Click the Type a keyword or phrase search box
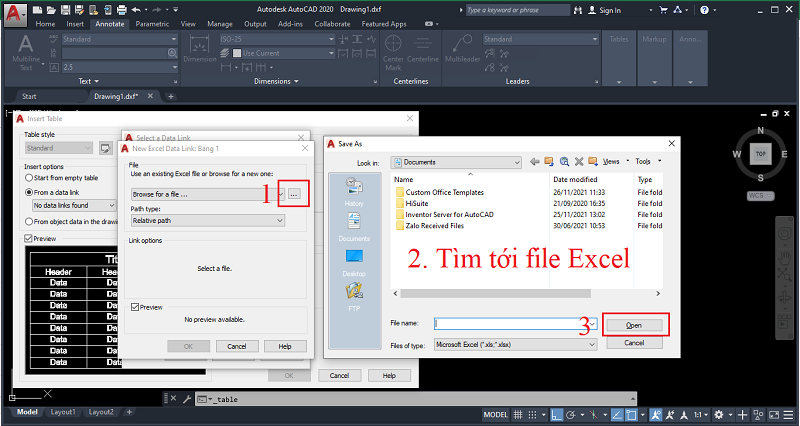 tap(517, 10)
